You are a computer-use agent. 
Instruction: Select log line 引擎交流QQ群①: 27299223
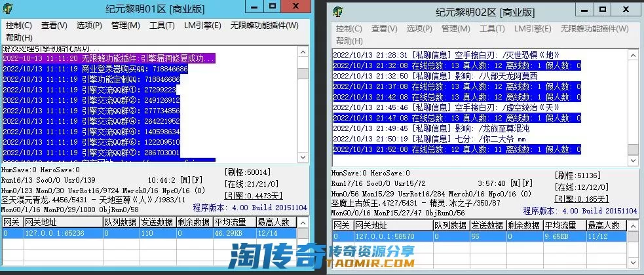tap(90, 90)
